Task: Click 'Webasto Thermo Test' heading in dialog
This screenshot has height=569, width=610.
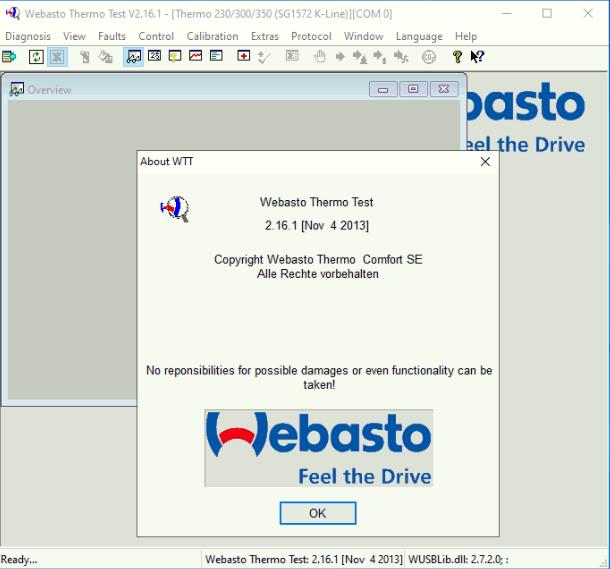Action: [x=317, y=202]
